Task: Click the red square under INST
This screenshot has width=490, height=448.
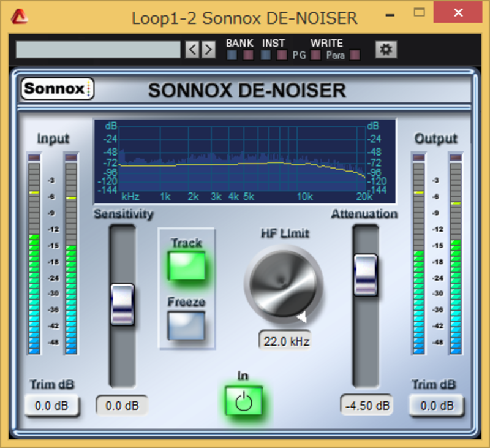Action: (282, 56)
